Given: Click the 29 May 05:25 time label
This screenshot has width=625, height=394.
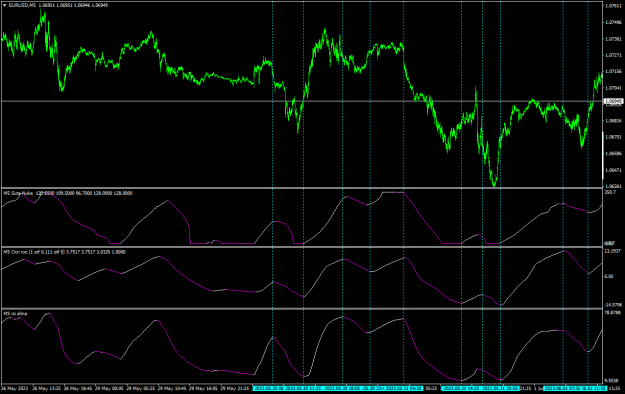Looking at the screenshot, I should 141,388.
